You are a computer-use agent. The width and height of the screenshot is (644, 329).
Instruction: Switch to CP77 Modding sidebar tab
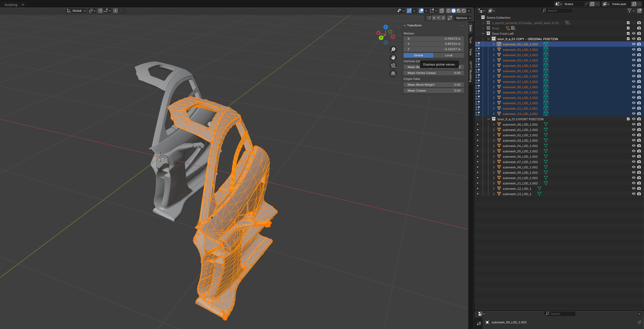[x=470, y=71]
